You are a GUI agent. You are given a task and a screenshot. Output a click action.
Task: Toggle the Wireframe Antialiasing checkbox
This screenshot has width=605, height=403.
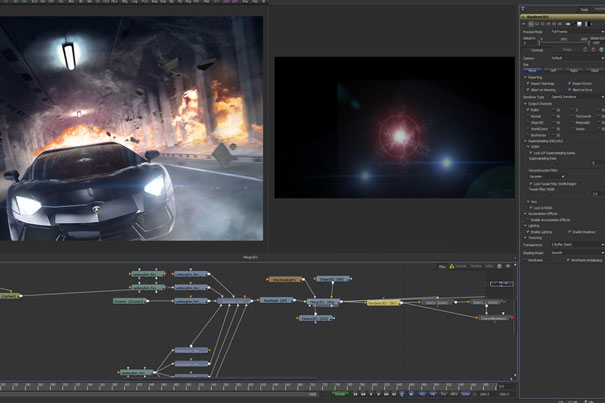tap(568, 260)
